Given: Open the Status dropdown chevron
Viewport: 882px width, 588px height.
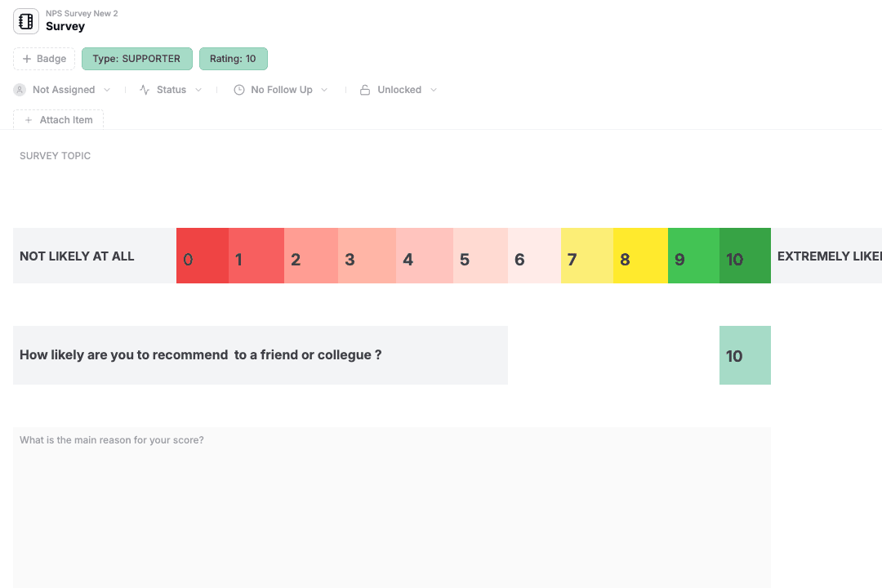Looking at the screenshot, I should 198,90.
